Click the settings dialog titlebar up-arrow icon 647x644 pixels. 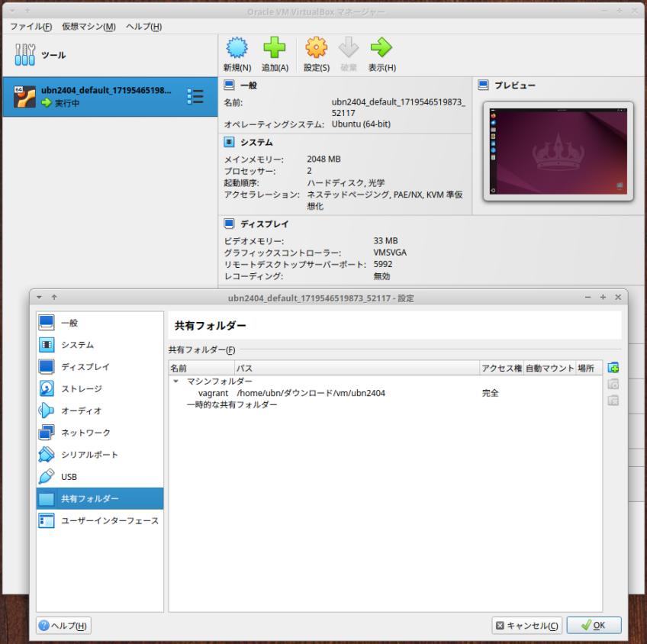(x=54, y=297)
